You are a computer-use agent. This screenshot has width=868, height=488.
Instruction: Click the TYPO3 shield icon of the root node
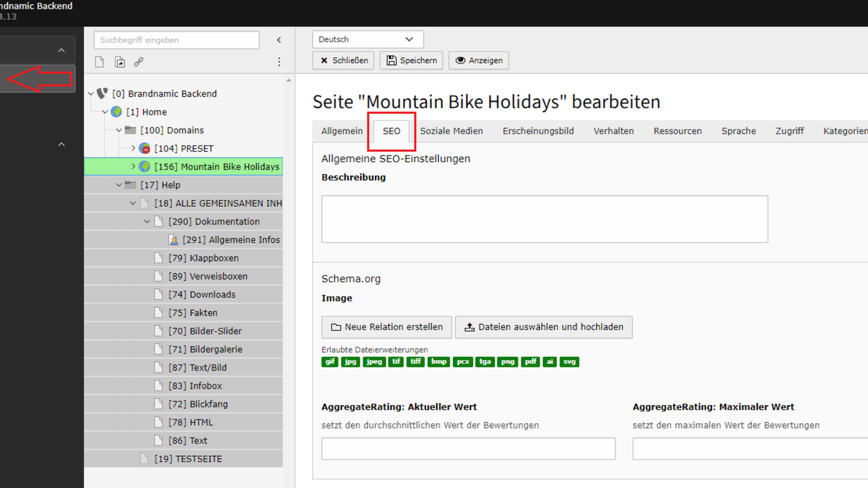(x=103, y=94)
